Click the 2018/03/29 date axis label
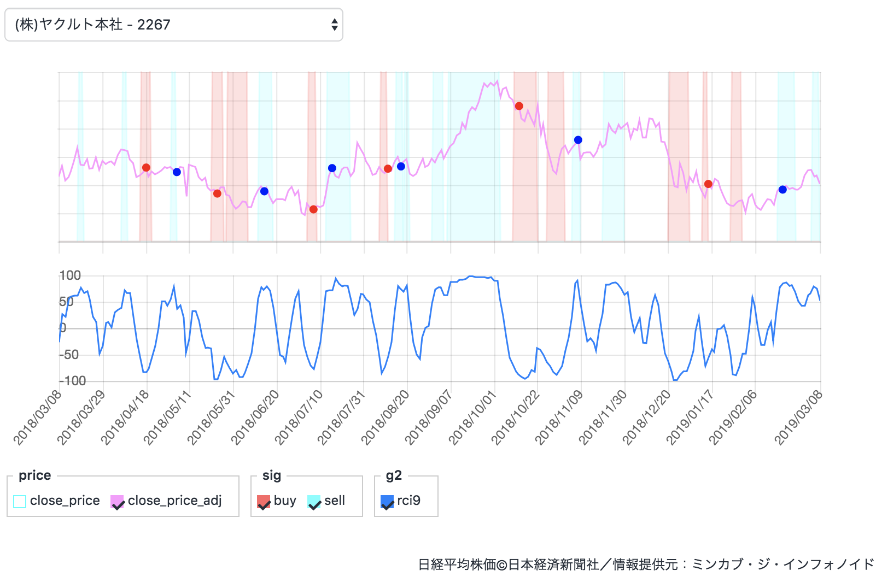The width and height of the screenshot is (876, 588). 81,419
